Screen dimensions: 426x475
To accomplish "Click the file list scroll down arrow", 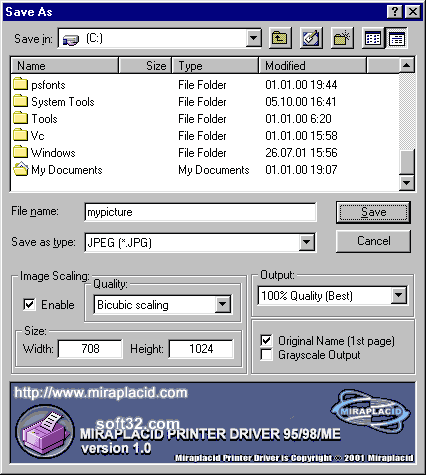I will point(407,182).
